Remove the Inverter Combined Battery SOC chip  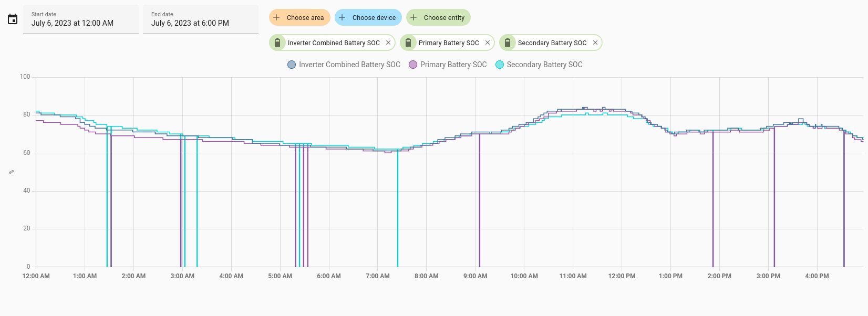[x=388, y=43]
